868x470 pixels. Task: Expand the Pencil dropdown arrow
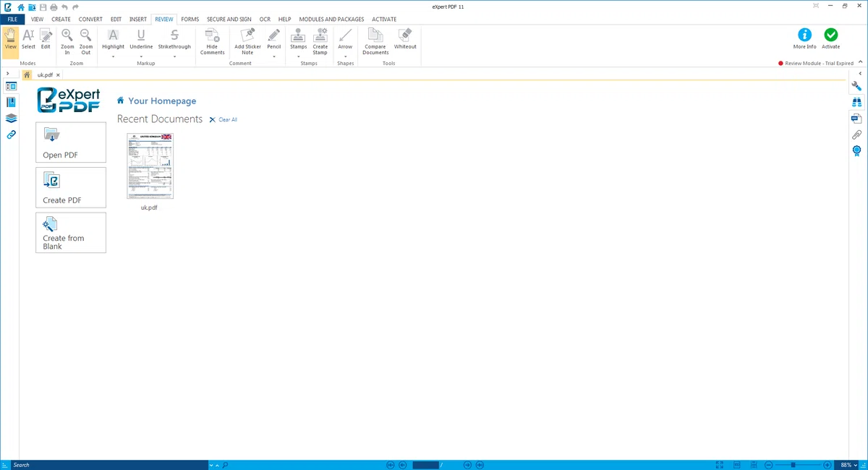click(x=273, y=56)
